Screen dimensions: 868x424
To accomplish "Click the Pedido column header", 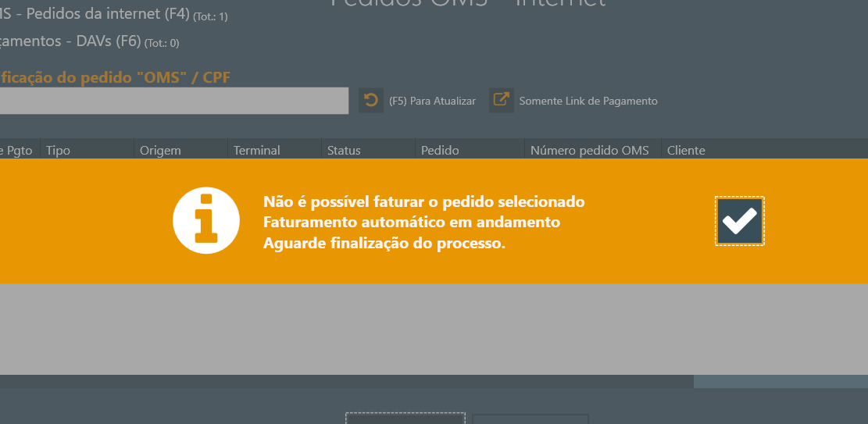I will click(x=440, y=150).
